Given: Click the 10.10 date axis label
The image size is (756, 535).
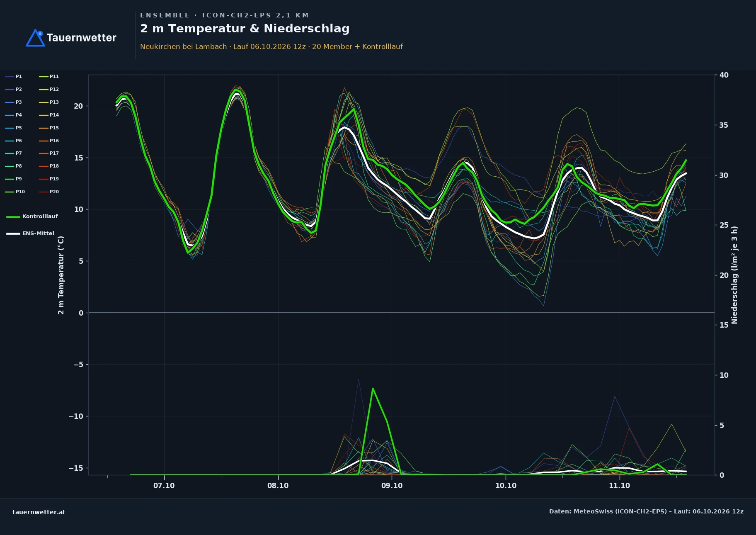Looking at the screenshot, I should 506,486.
